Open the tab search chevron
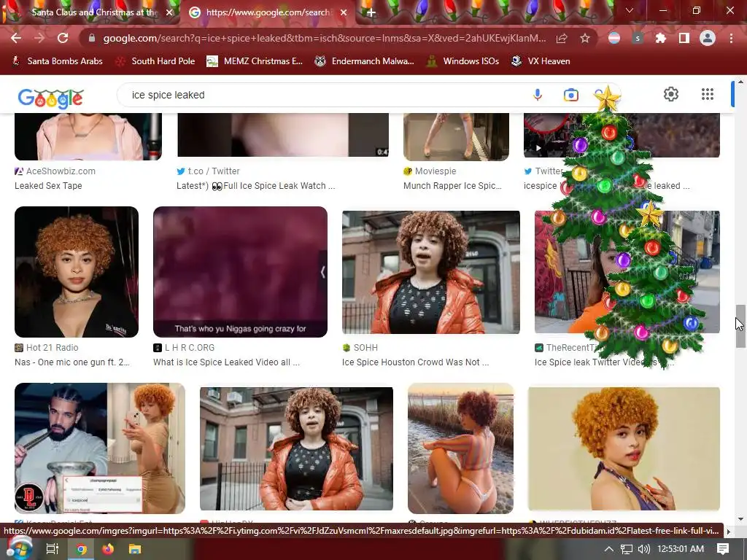This screenshot has width=747, height=560. pyautogui.click(x=630, y=10)
